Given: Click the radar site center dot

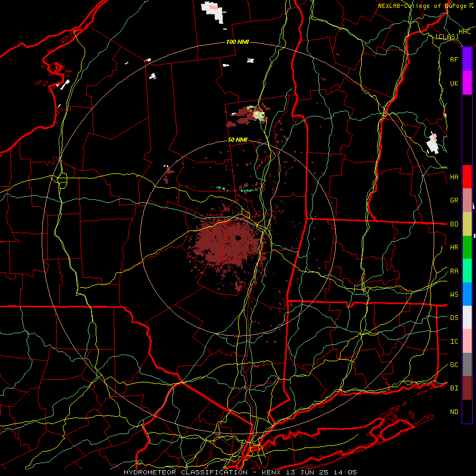Looking at the screenshot, I should click(x=238, y=238).
